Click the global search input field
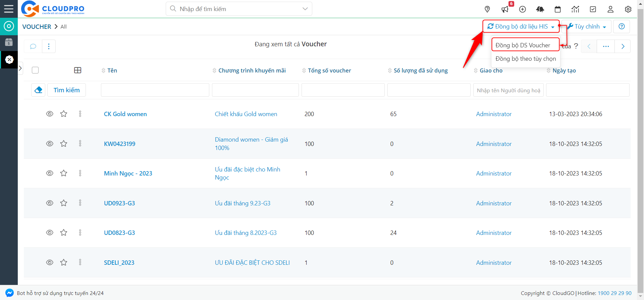 (238, 9)
